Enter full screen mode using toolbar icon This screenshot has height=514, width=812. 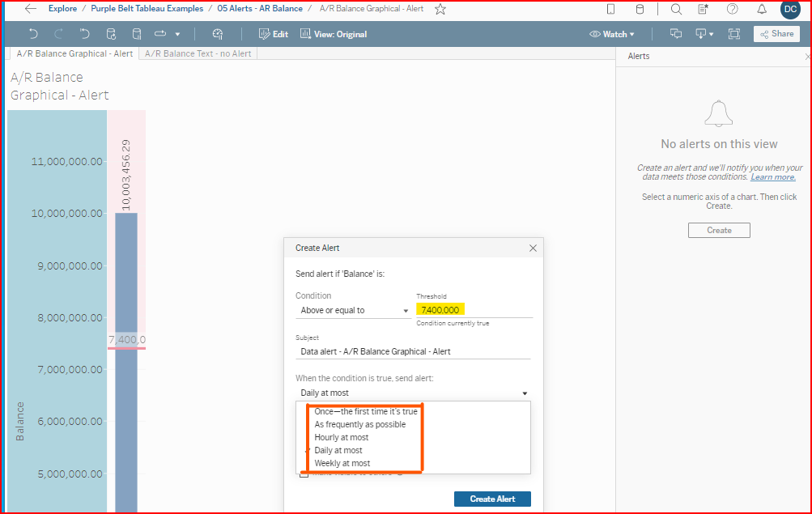pyautogui.click(x=733, y=34)
